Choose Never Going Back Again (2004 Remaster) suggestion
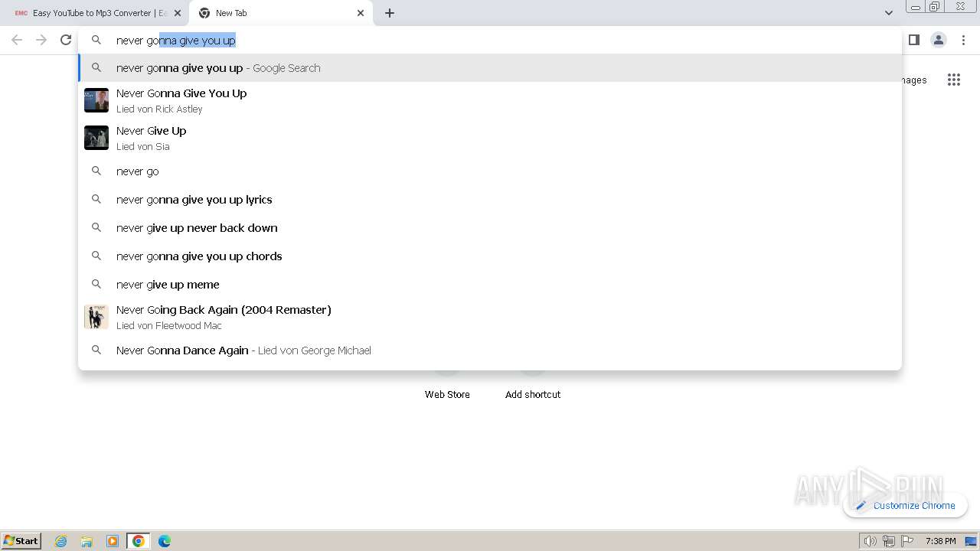The image size is (980, 551). click(490, 317)
